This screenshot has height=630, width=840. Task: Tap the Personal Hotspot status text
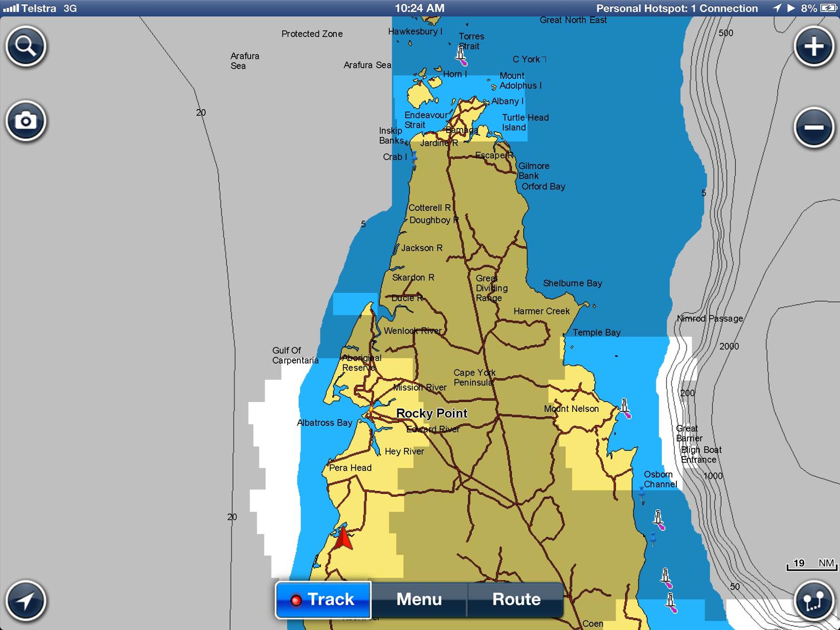coord(677,8)
